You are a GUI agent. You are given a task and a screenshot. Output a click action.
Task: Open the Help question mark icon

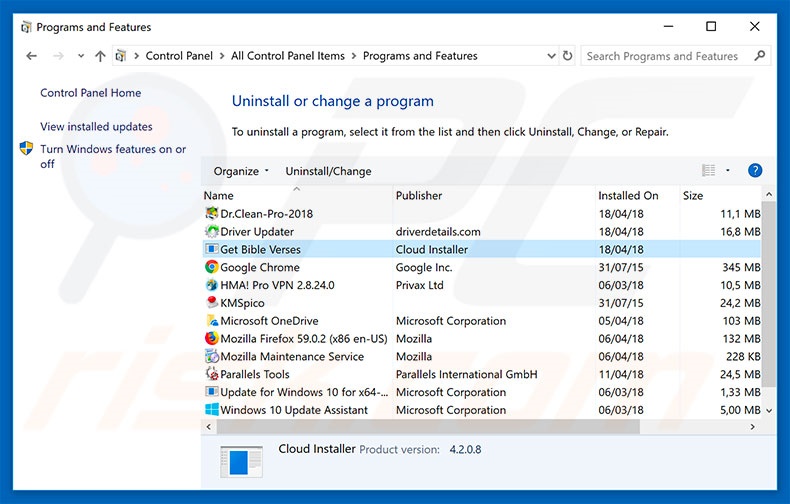[x=755, y=170]
